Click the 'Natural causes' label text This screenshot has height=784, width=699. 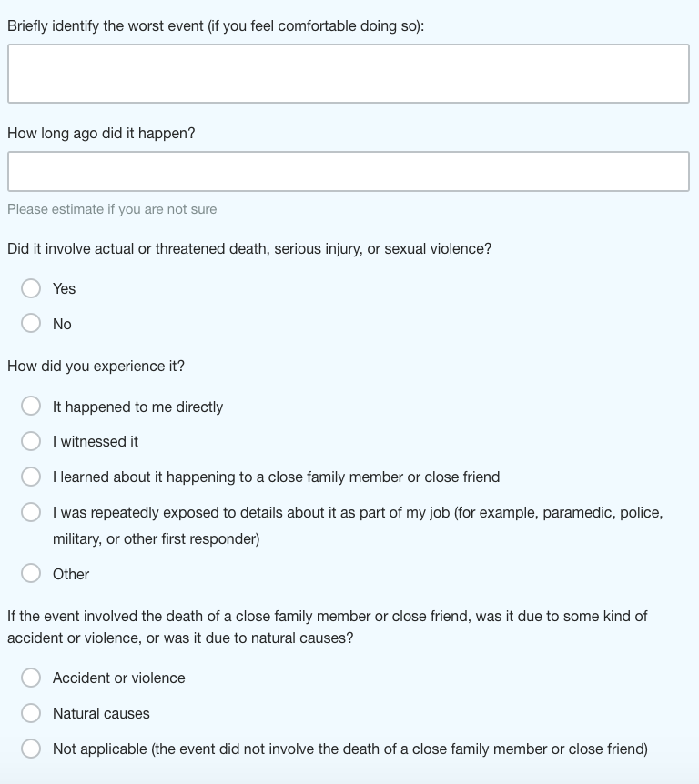(100, 713)
